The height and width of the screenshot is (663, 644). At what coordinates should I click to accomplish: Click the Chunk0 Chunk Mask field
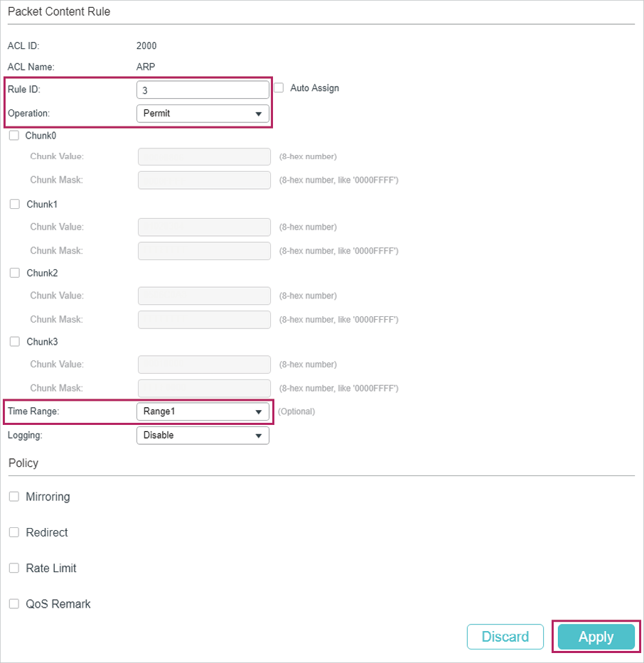[x=204, y=180]
